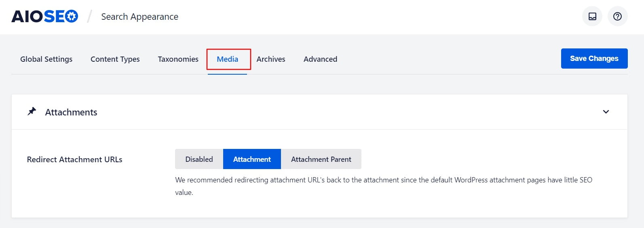The width and height of the screenshot is (644, 228).
Task: Click the redirect recommendation description text
Action: tap(383, 180)
